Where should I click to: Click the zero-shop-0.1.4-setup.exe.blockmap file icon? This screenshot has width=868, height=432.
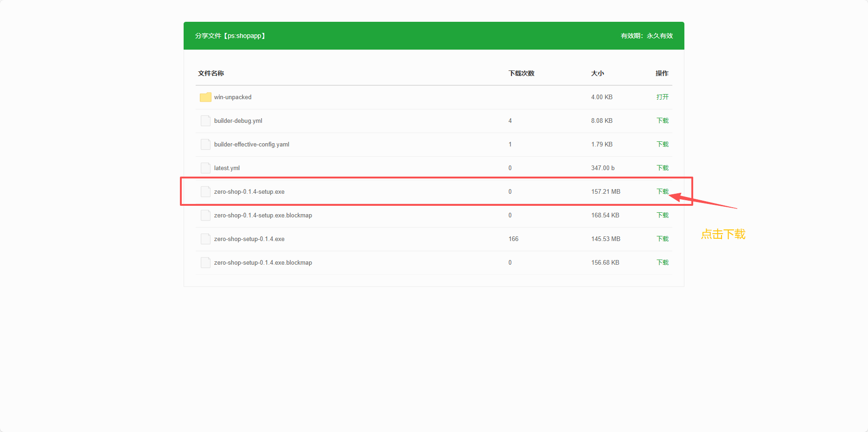pyautogui.click(x=205, y=216)
